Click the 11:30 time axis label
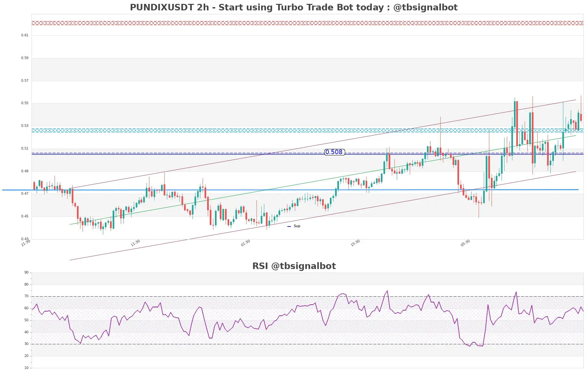588x392 pixels. (135, 243)
